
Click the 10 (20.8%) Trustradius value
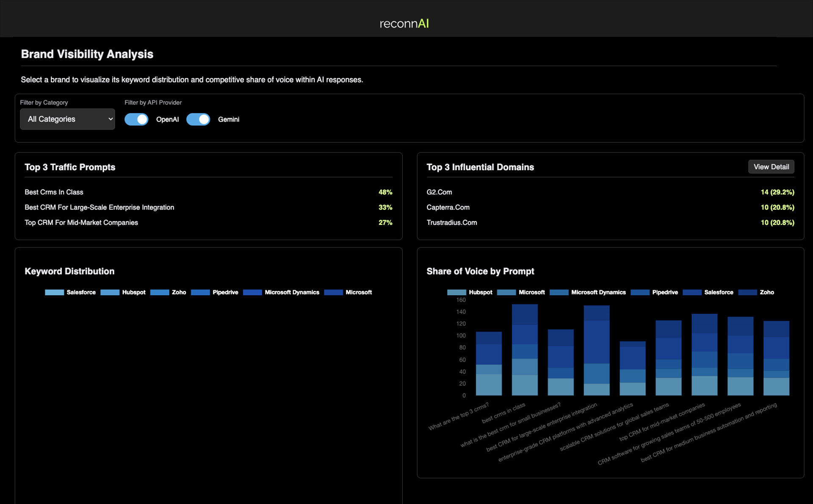[x=777, y=223]
